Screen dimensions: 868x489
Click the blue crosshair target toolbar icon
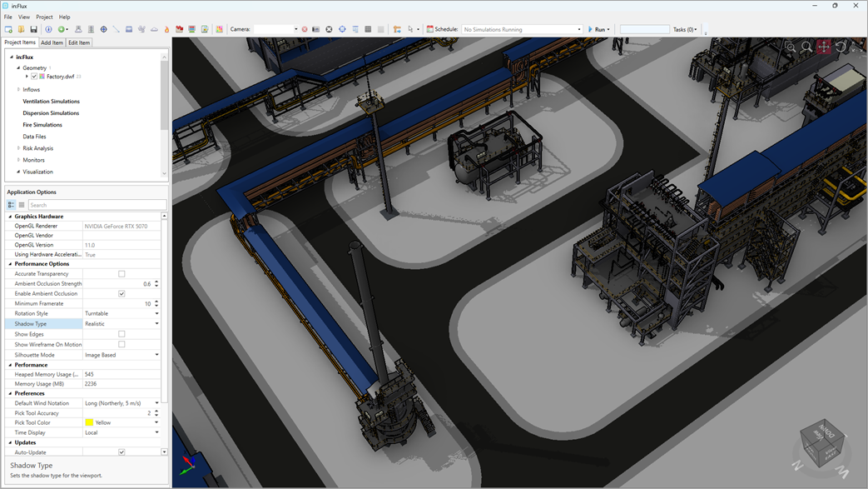pyautogui.click(x=103, y=29)
